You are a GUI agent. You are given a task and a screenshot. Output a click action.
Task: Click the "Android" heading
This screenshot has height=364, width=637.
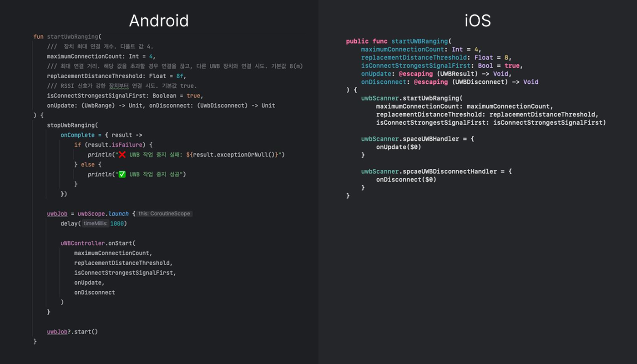point(159,20)
